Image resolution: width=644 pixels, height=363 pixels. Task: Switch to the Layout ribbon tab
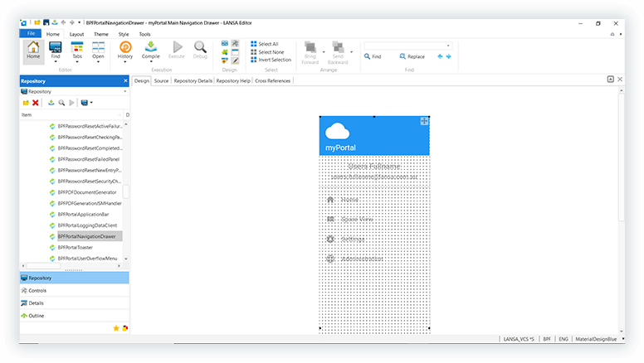coord(76,35)
